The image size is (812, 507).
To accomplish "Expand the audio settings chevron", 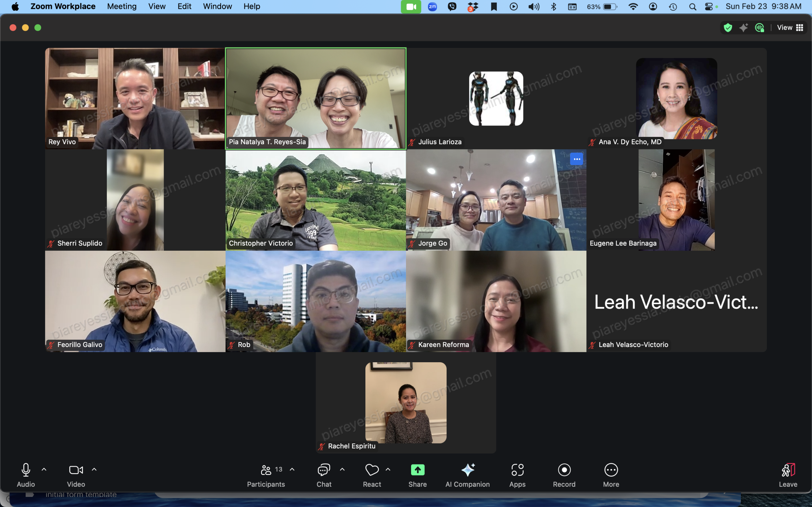I will [x=44, y=469].
